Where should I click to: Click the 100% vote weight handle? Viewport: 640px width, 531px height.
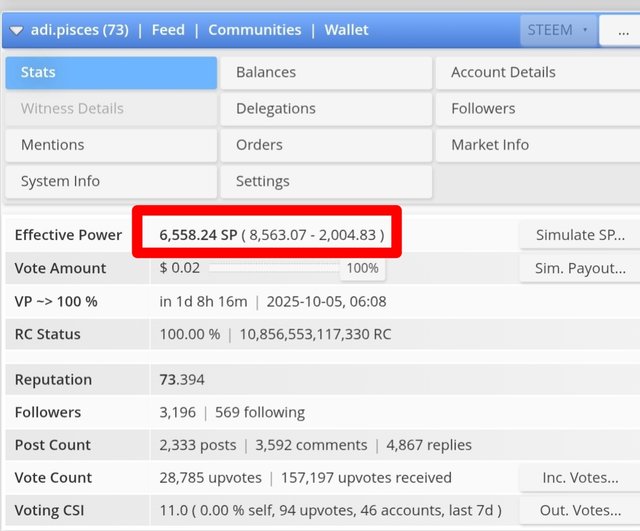(x=362, y=269)
